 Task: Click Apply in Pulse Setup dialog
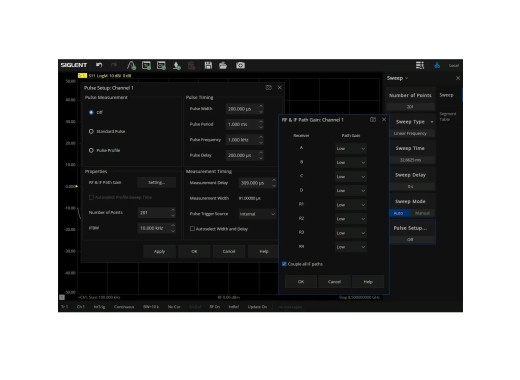(160, 251)
